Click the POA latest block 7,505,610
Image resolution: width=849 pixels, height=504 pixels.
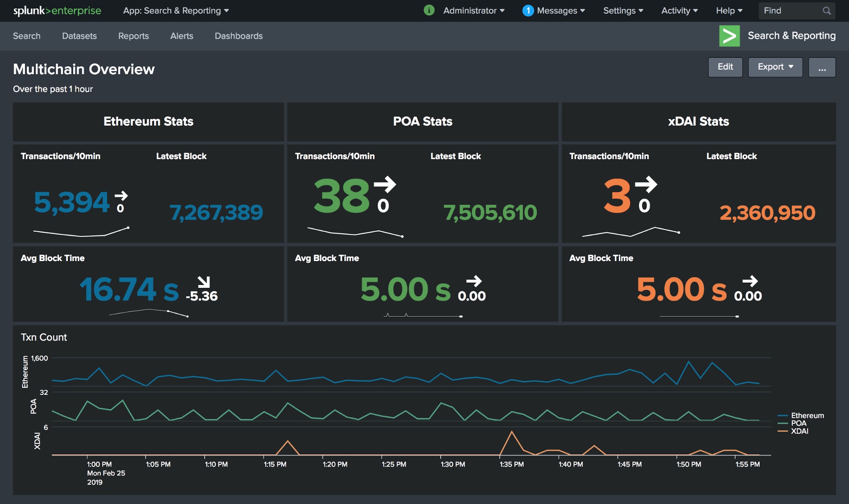tap(491, 212)
